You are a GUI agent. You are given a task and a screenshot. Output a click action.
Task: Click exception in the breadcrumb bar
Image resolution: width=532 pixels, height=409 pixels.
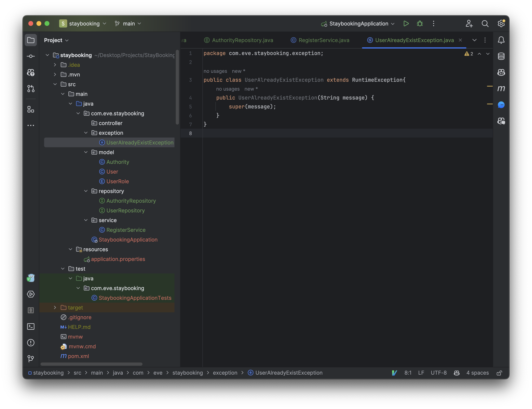point(225,373)
